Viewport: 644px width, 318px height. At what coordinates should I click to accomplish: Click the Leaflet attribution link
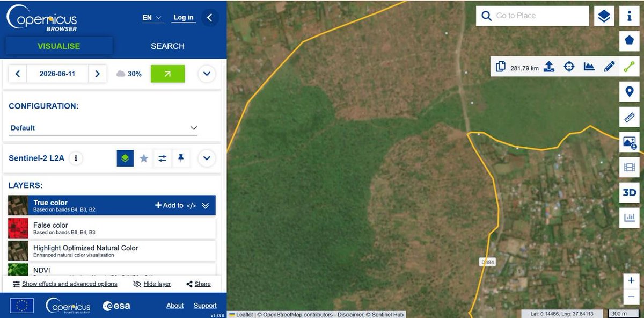click(x=241, y=314)
